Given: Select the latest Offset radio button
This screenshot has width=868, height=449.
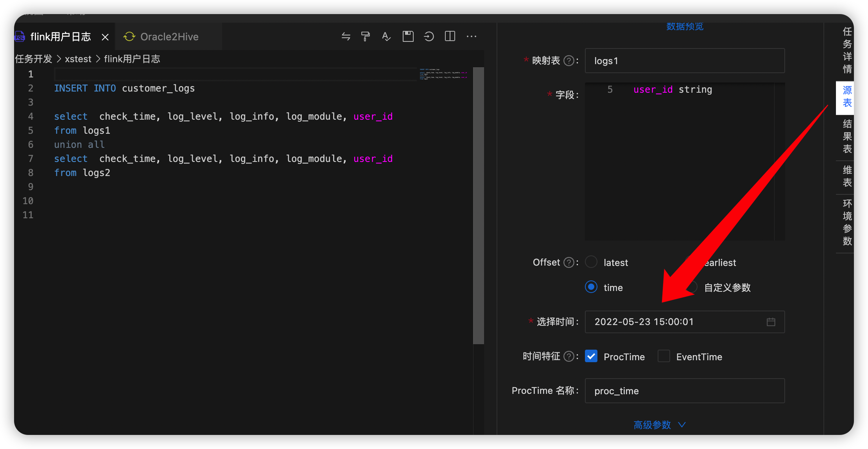Looking at the screenshot, I should 591,262.
